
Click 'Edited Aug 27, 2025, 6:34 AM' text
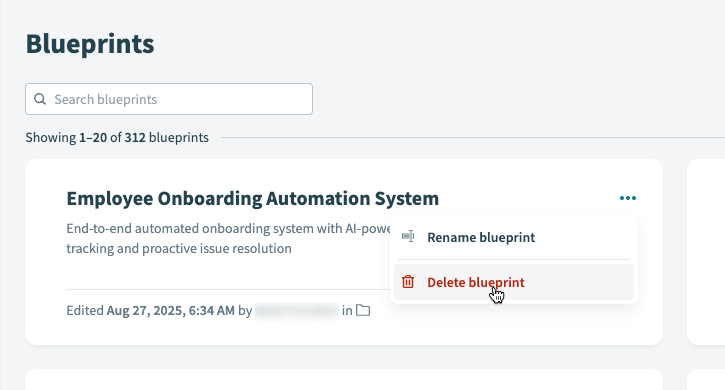(150, 310)
